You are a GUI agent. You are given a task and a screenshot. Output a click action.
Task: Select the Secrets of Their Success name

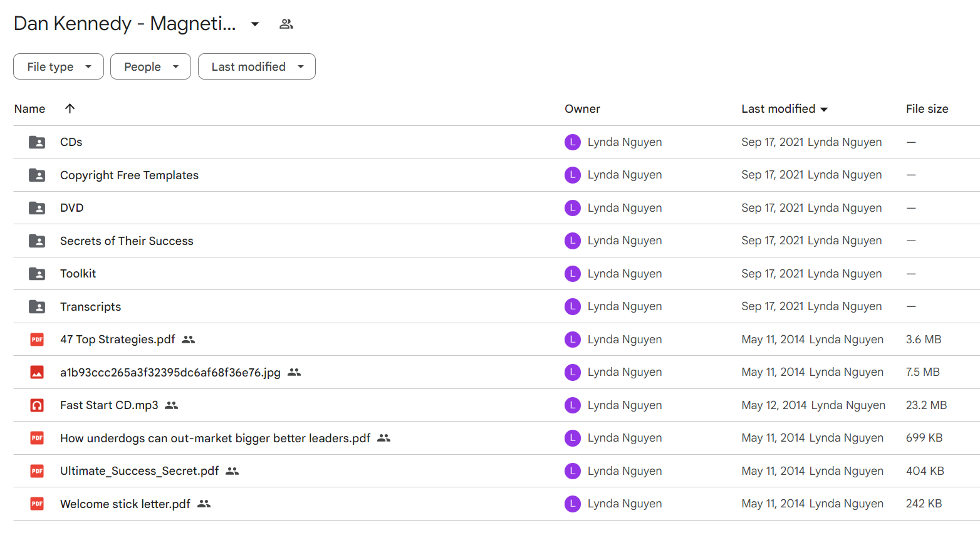127,241
